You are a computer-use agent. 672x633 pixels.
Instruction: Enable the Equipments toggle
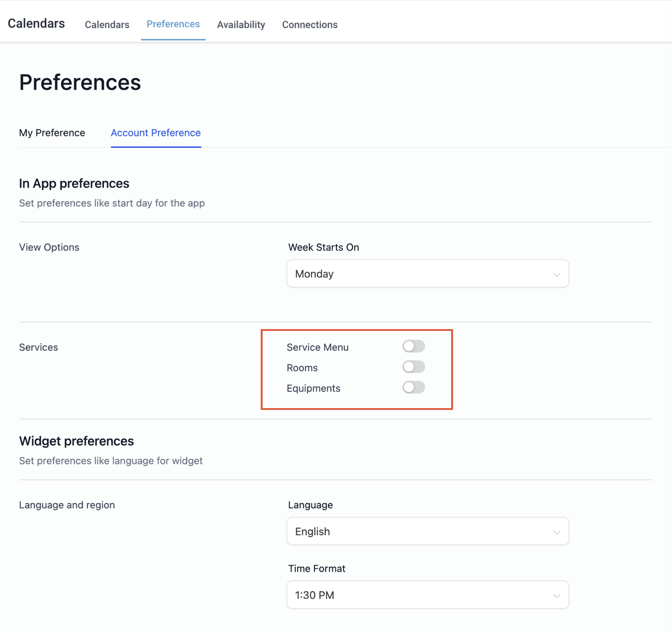pos(414,387)
